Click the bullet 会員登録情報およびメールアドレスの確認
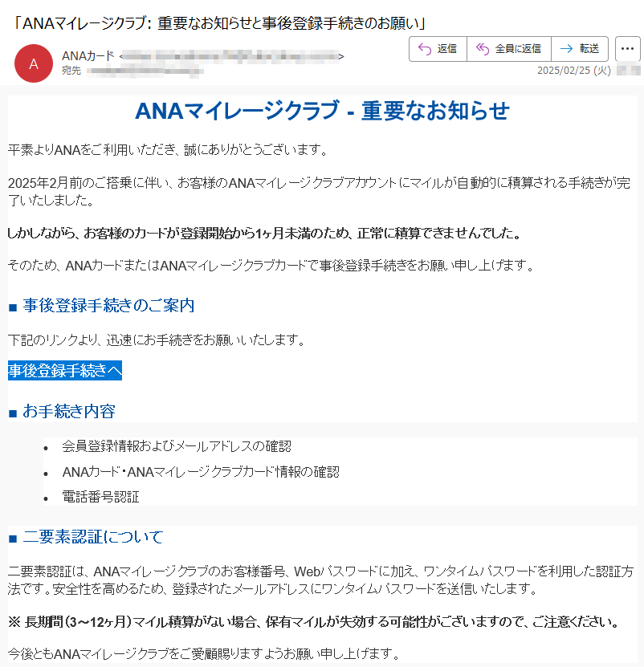 pyautogui.click(x=177, y=446)
